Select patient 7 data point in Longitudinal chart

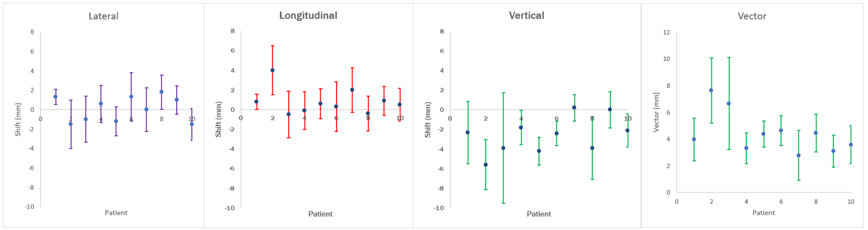click(x=352, y=90)
